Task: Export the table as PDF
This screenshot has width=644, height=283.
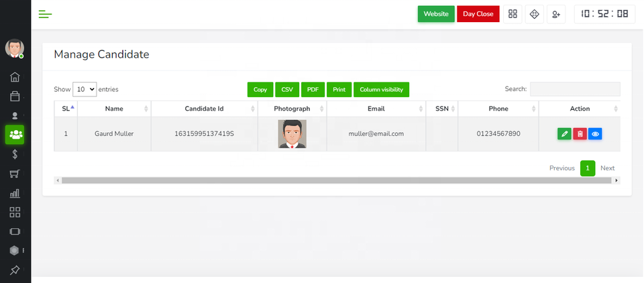Action: [x=313, y=90]
